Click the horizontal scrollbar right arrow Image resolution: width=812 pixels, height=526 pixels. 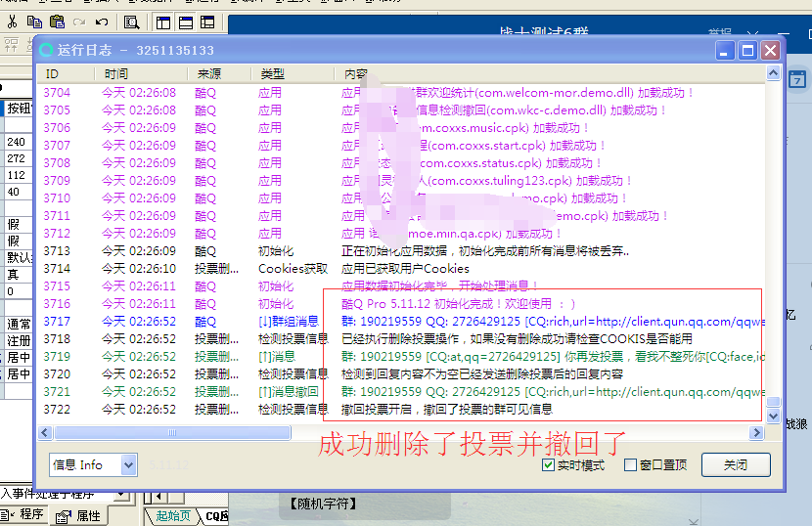click(756, 433)
